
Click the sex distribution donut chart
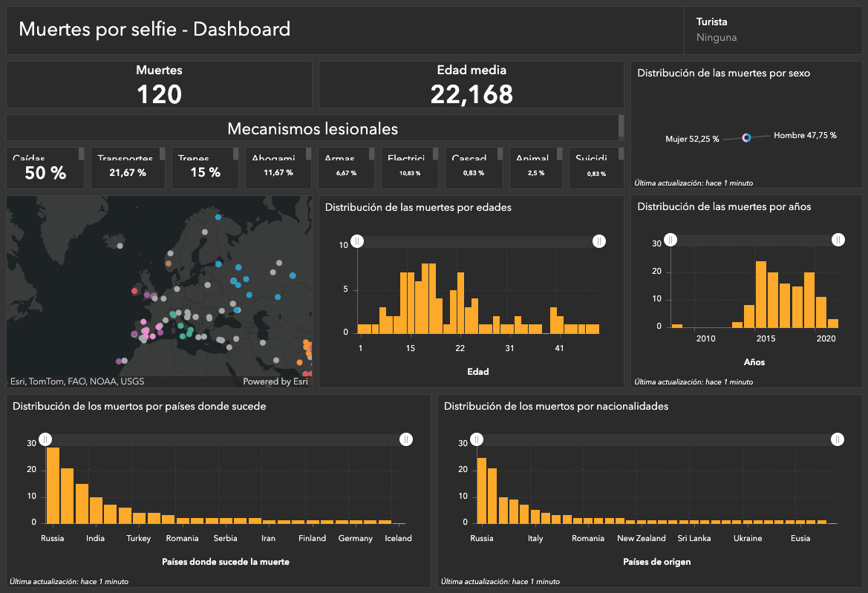746,137
